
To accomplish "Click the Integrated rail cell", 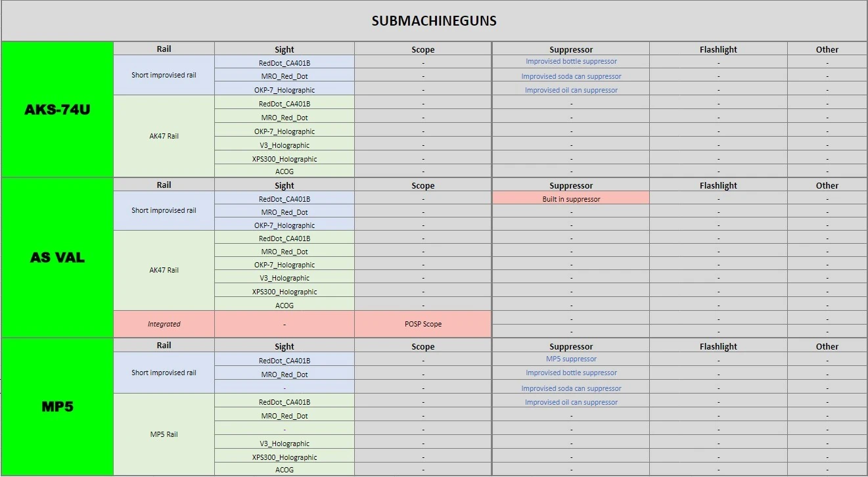I will click(164, 324).
